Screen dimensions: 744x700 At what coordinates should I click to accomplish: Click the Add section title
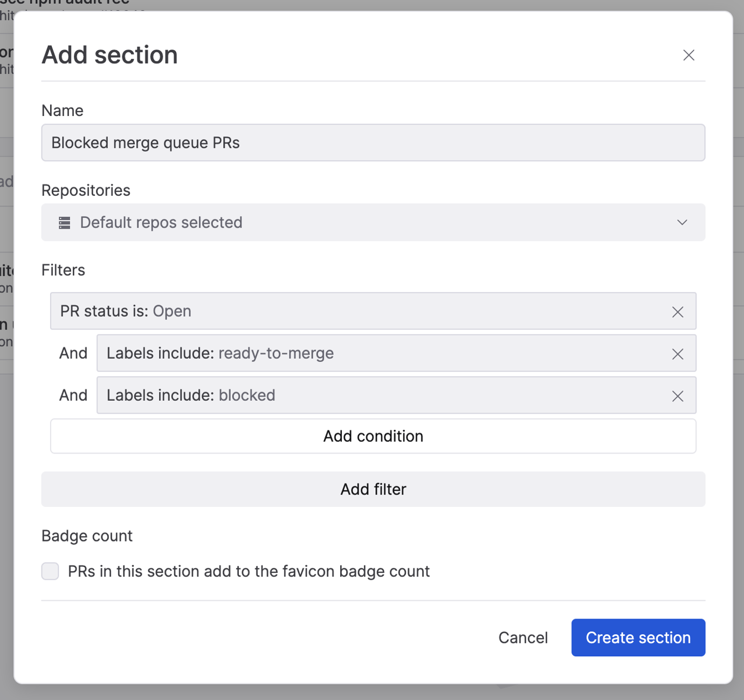[109, 54]
